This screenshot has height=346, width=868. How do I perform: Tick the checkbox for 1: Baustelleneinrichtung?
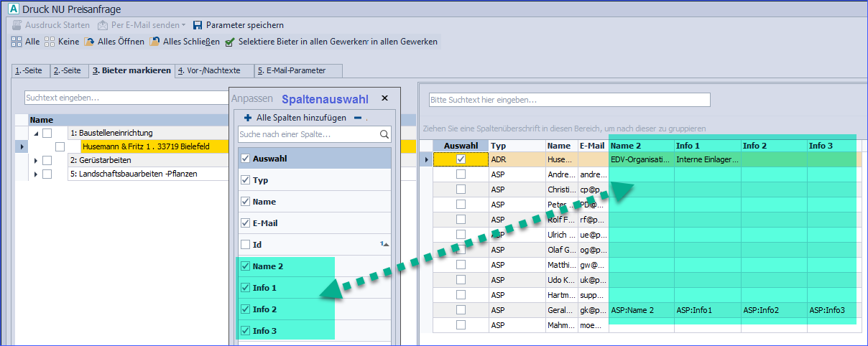[47, 133]
